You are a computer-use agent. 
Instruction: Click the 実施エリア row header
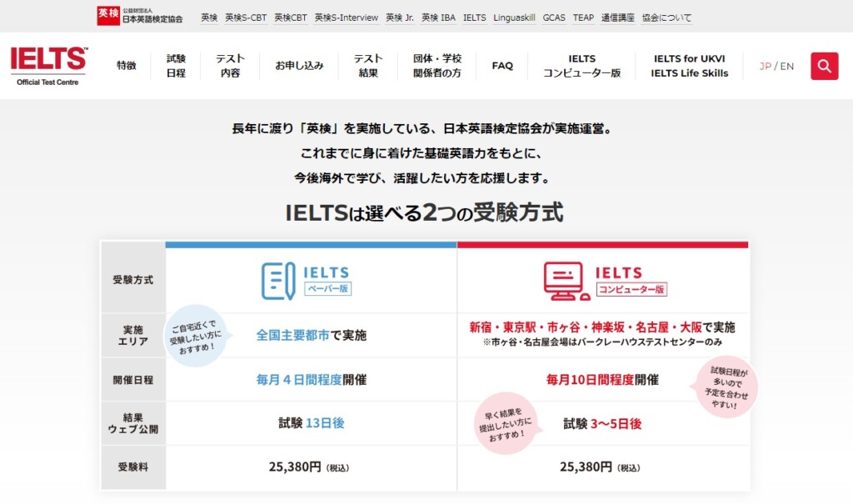point(133,335)
